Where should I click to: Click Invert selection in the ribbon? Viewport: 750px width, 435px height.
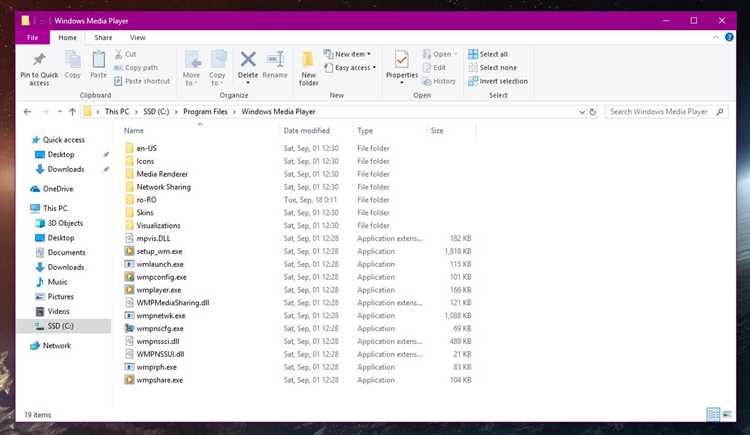498,81
